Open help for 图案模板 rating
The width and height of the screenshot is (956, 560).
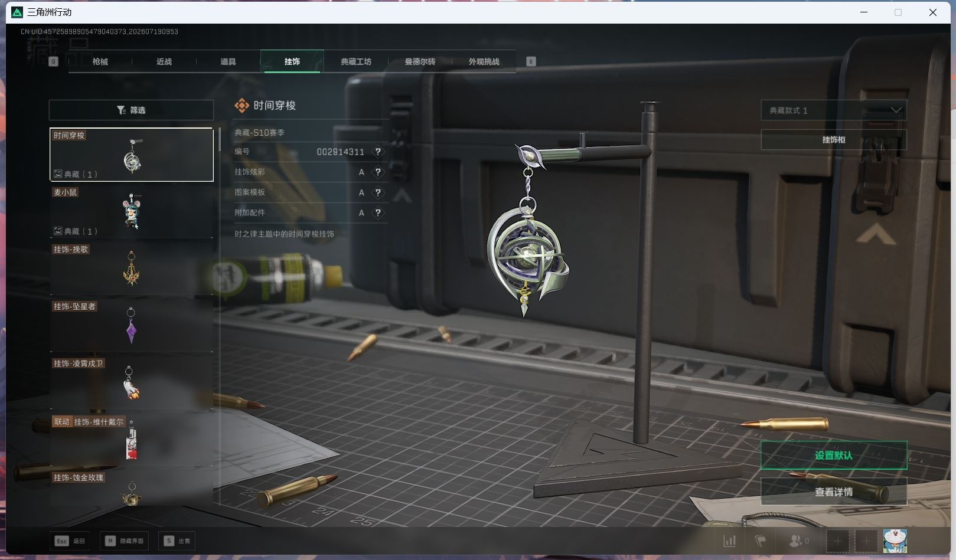pos(379,192)
